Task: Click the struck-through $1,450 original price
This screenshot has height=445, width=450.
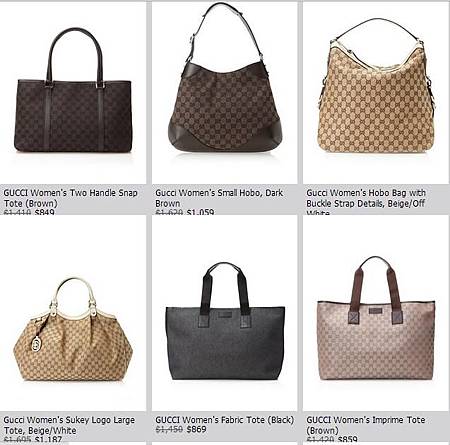Action: click(x=169, y=429)
